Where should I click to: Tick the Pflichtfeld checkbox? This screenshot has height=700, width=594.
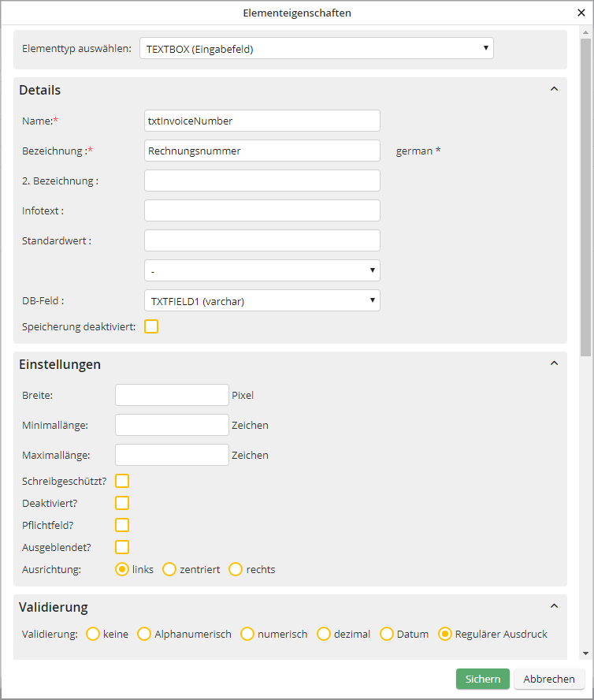click(x=122, y=525)
